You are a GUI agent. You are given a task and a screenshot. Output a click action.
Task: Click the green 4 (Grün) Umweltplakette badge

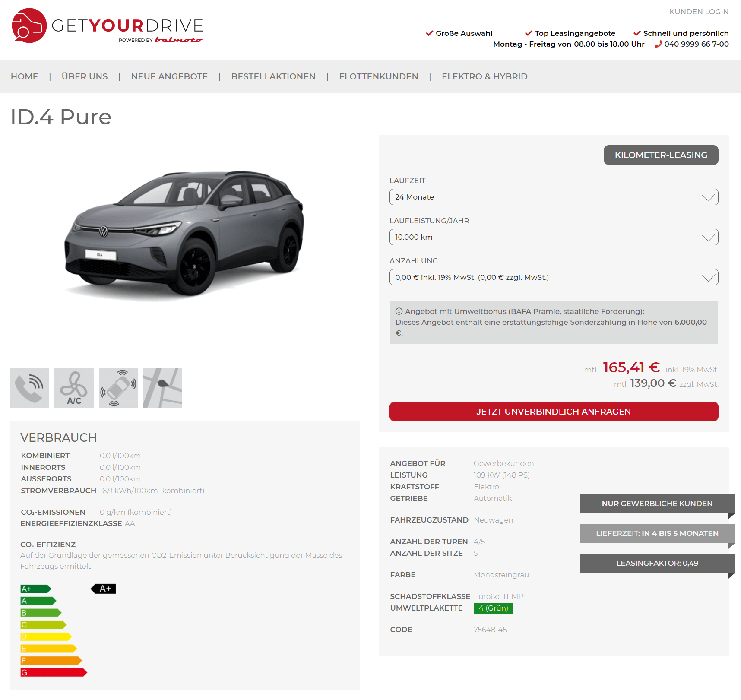click(493, 608)
